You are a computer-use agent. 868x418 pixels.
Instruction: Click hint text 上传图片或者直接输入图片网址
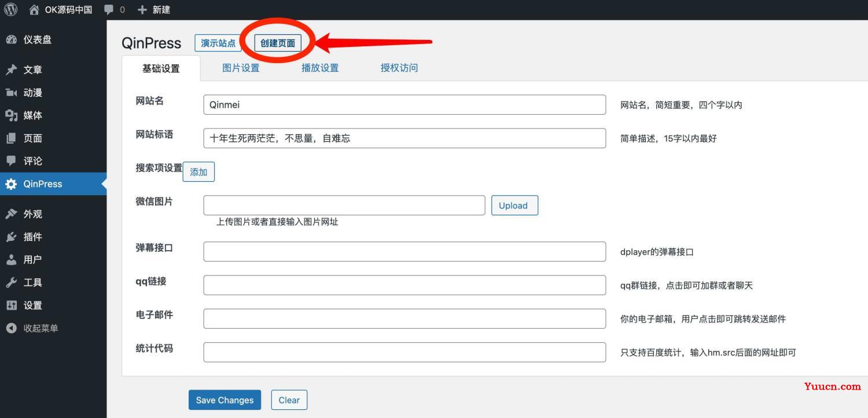pos(277,222)
